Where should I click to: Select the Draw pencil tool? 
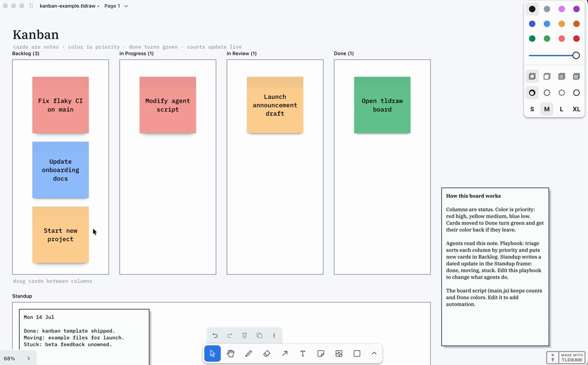point(248,353)
